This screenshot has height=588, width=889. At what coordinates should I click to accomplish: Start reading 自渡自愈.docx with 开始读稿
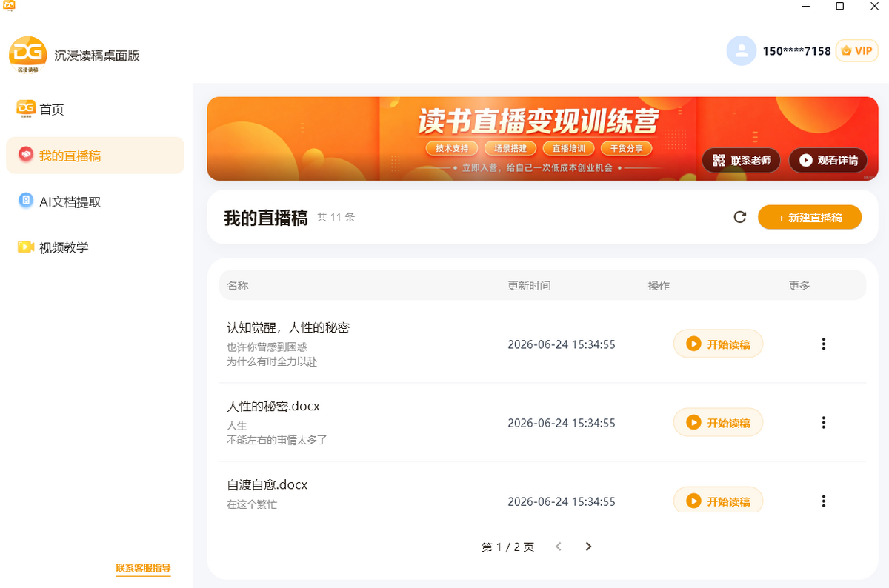[718, 500]
